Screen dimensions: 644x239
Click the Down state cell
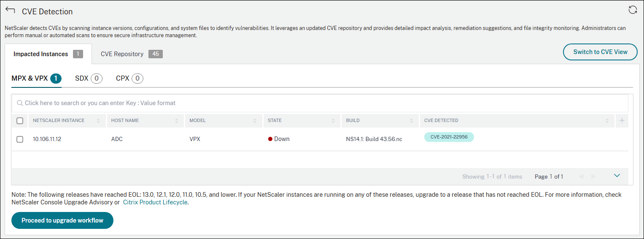pos(279,139)
